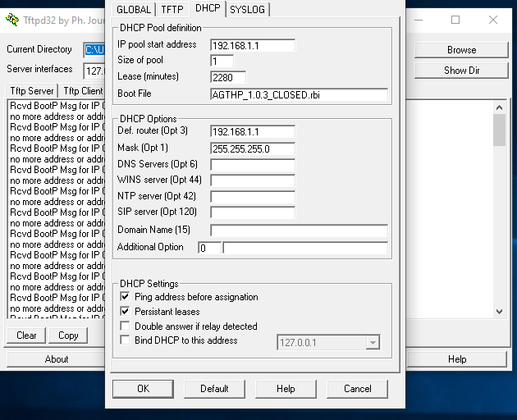The height and width of the screenshot is (420, 517).
Task: Click the Help button in settings dialog
Action: (286, 389)
